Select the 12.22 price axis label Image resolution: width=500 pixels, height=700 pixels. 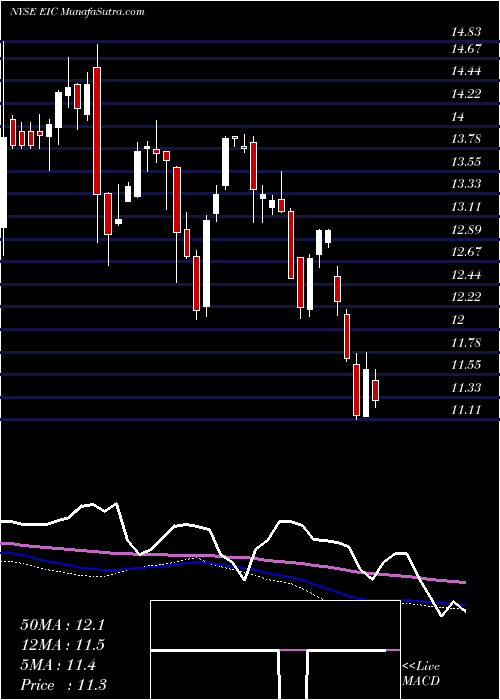(x=466, y=297)
